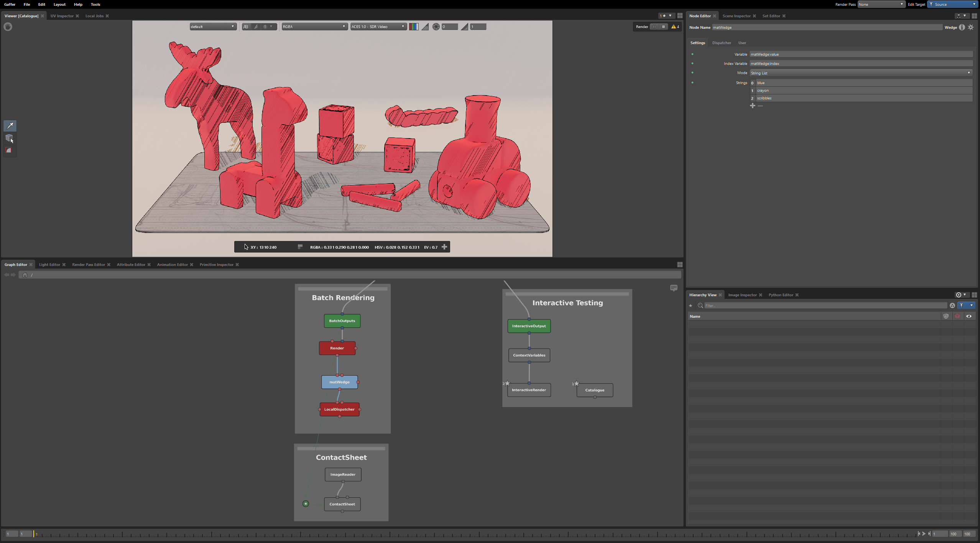Switch to the Scene Inspector tab
The height and width of the screenshot is (543, 980).
coord(736,16)
